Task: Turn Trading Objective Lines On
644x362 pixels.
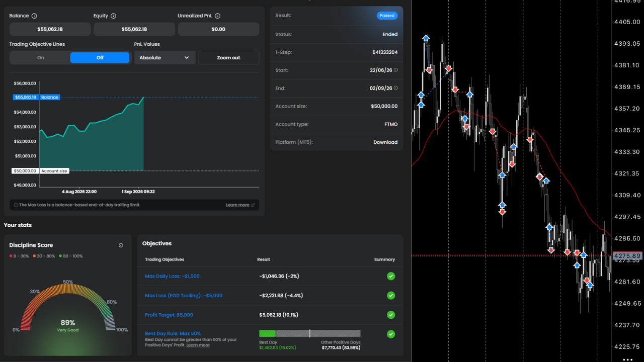Action: [40, 58]
